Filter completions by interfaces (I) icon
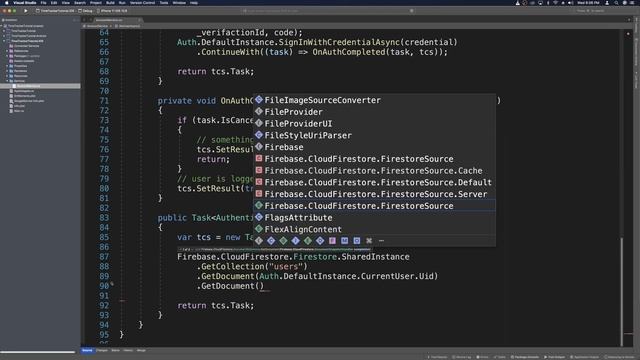640x360 pixels. (296, 241)
